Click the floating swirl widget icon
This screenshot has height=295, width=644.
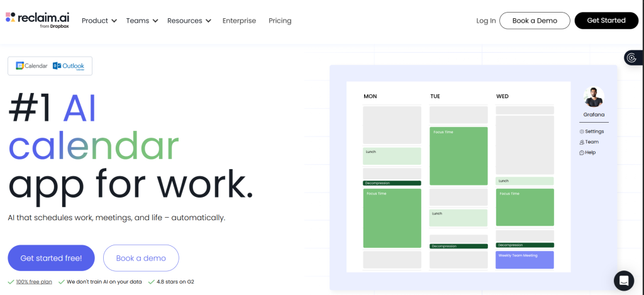tap(633, 57)
